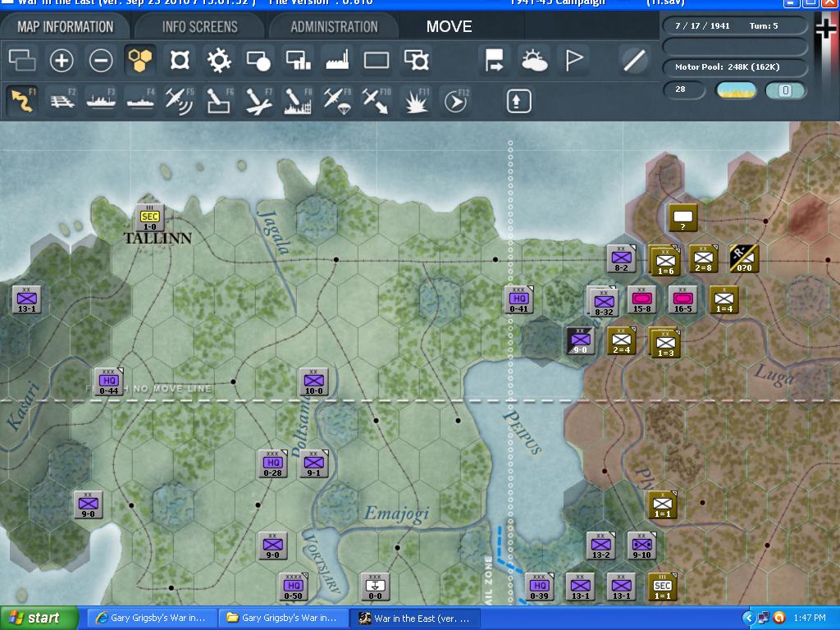
Task: Click the diagonal slash icon
Action: tap(634, 60)
